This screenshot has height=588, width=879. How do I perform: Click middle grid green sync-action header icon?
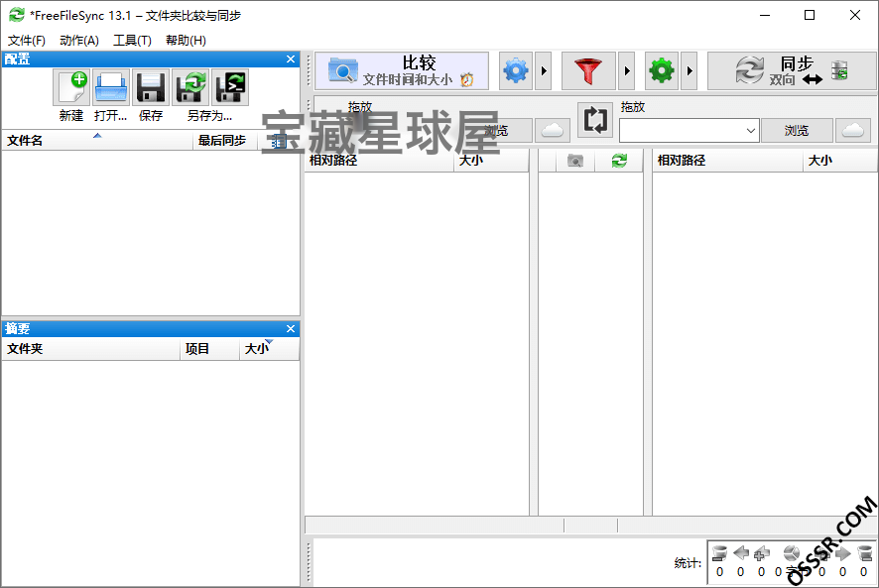619,161
